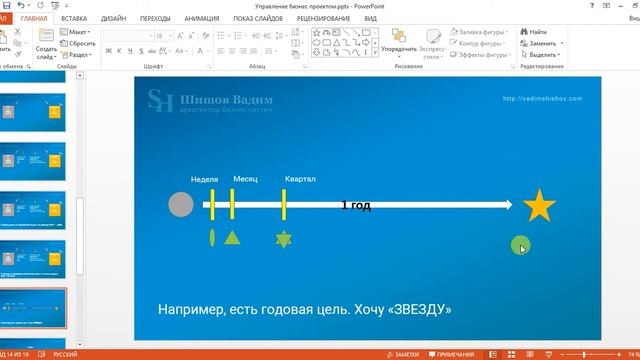Select the highlighted slide 14 thumbnail
Viewport: 640px width, 360px height.
click(33, 308)
